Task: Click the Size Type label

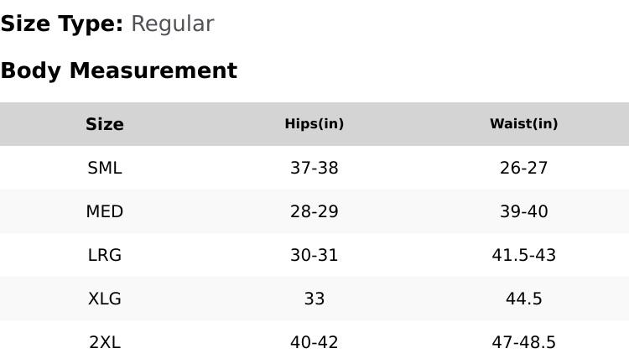Action: (x=62, y=24)
